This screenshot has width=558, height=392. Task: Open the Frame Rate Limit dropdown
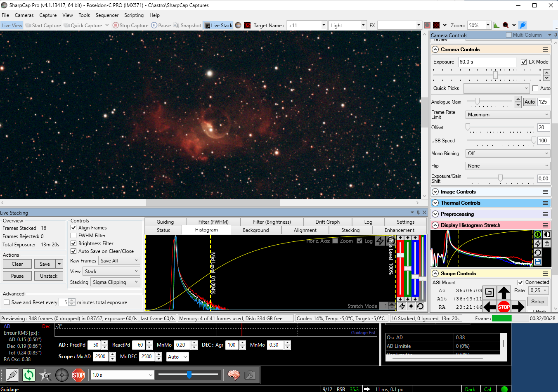pyautogui.click(x=508, y=115)
